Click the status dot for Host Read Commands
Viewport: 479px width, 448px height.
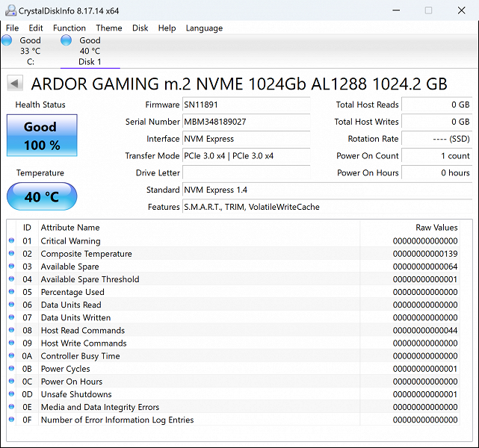coord(12,330)
